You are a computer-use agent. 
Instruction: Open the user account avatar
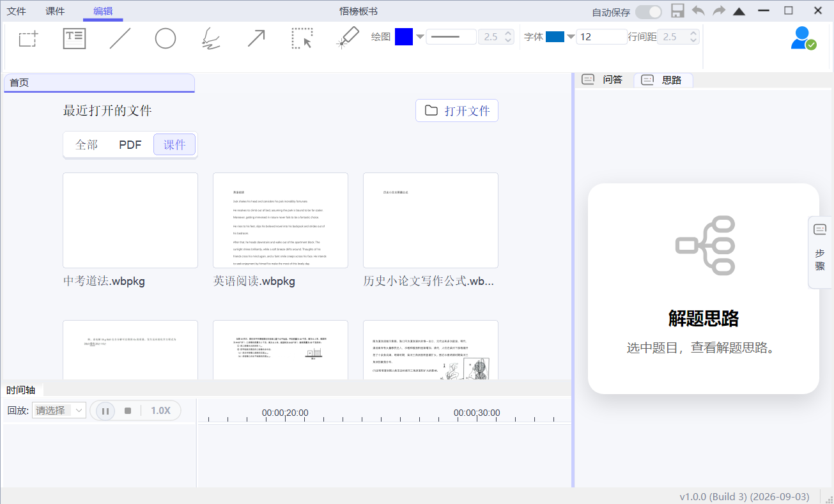click(x=803, y=38)
